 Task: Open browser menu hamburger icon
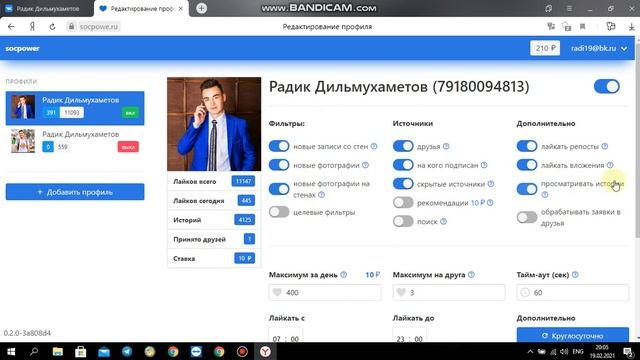tap(569, 8)
